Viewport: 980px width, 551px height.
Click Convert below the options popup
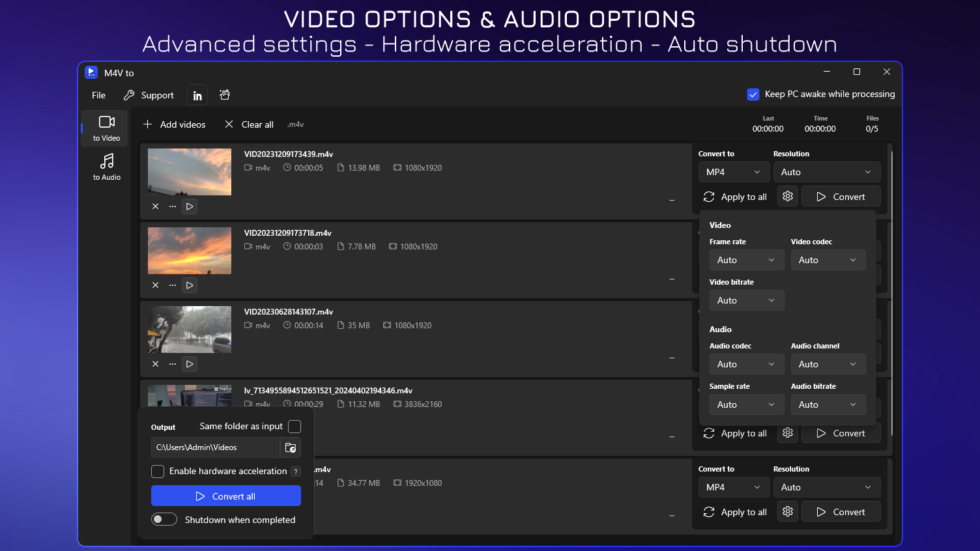(841, 432)
